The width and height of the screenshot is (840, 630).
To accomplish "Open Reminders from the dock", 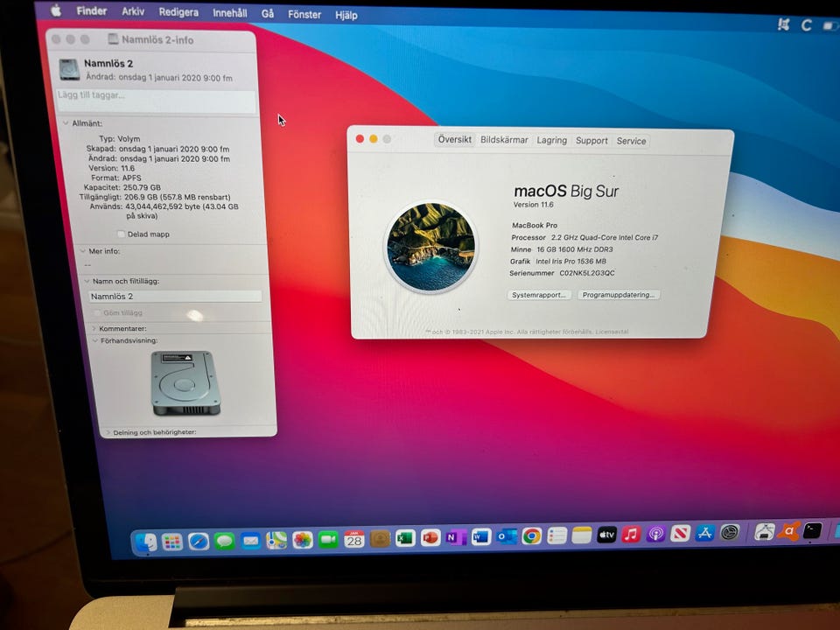I will 556,535.
